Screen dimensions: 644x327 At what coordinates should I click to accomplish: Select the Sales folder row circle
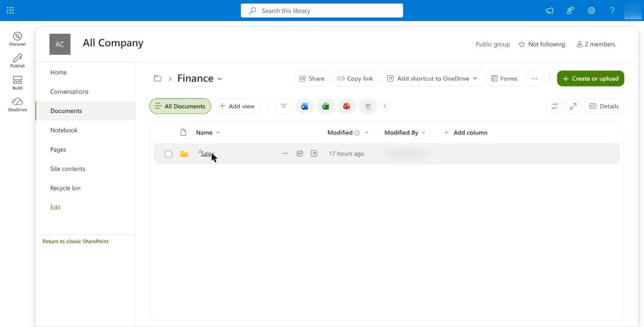[168, 154]
